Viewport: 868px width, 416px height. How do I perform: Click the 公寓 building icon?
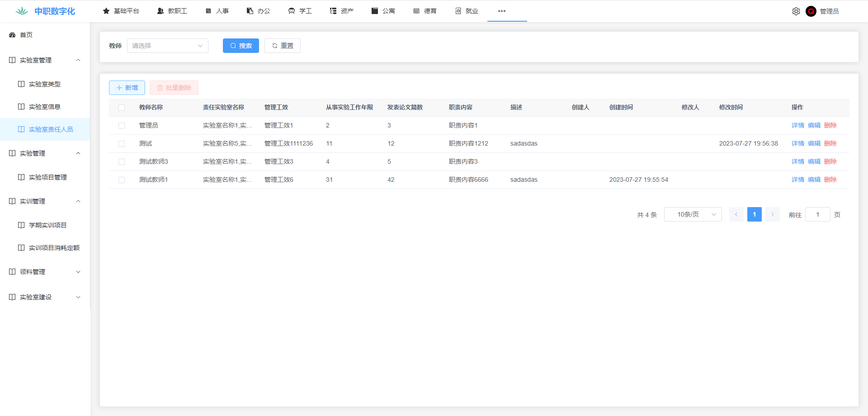pos(375,11)
